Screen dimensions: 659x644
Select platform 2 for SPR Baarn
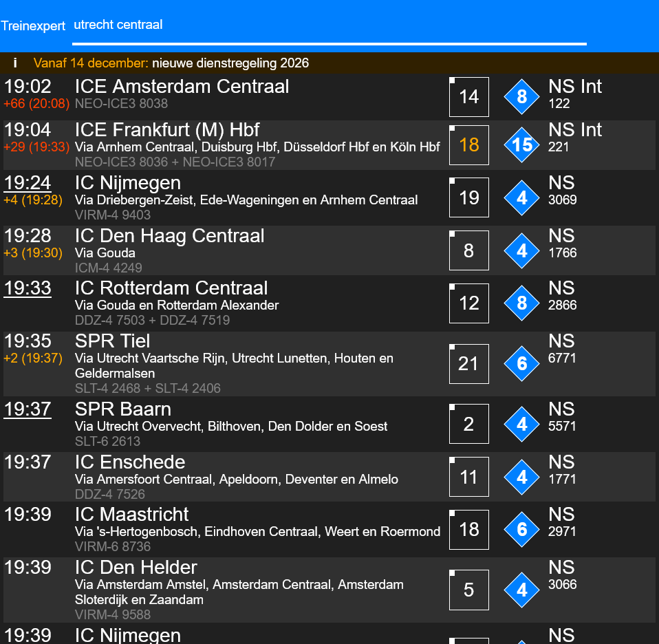468,425
